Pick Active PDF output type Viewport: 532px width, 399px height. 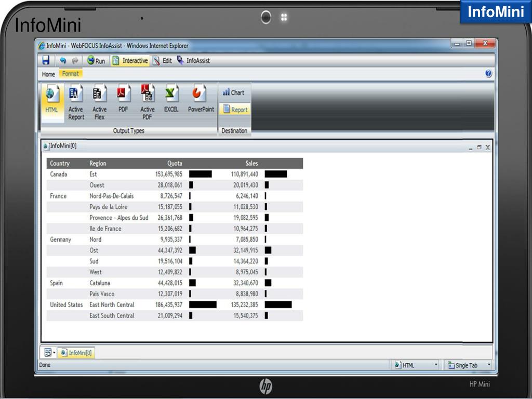point(147,102)
